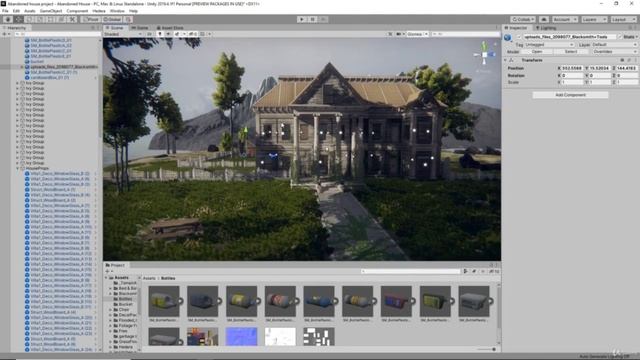Select the blue normal map thumbnail
Screen dimensions: 640x360
coord(241,336)
